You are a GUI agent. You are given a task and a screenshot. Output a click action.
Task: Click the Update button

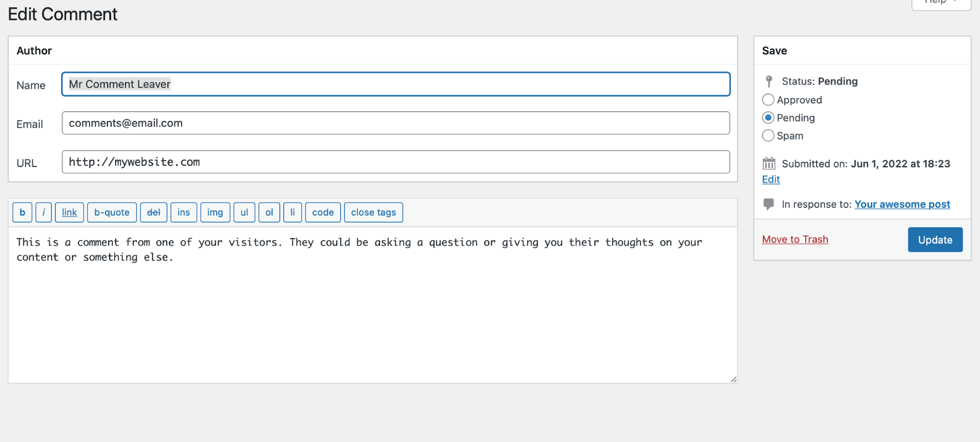934,240
